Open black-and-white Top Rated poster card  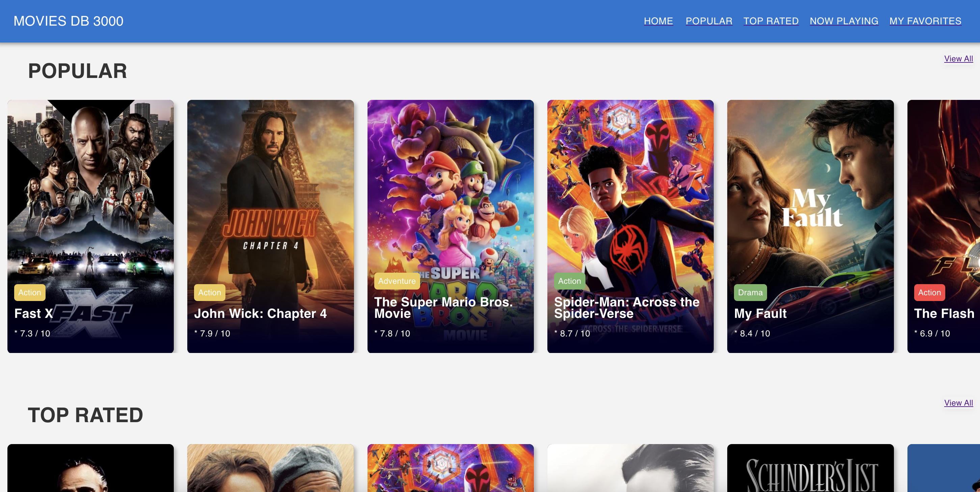pyautogui.click(x=630, y=468)
